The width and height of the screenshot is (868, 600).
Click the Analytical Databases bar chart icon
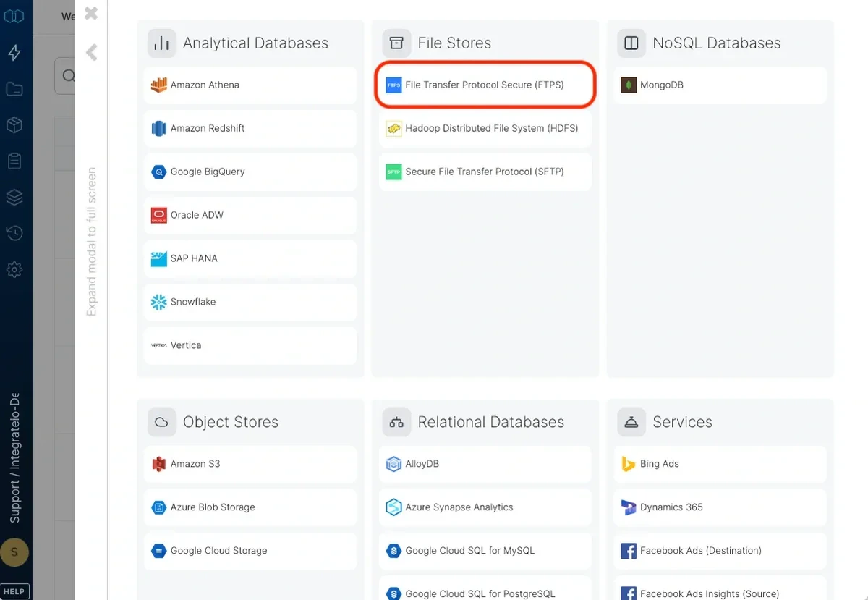[x=161, y=43]
